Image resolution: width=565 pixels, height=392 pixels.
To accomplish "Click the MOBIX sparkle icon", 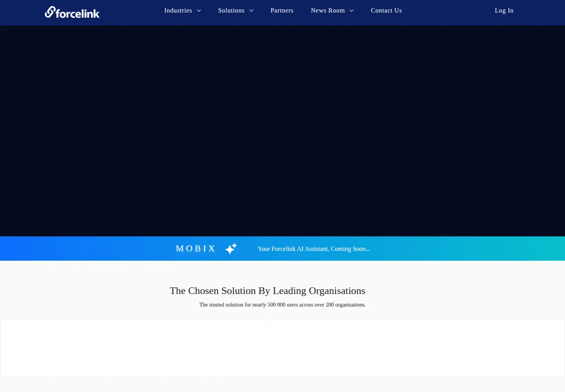I will click(231, 249).
